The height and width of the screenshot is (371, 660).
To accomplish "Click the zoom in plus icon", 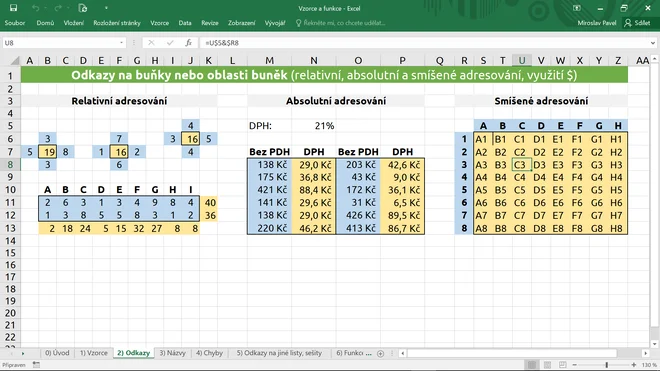I will click(634, 365).
